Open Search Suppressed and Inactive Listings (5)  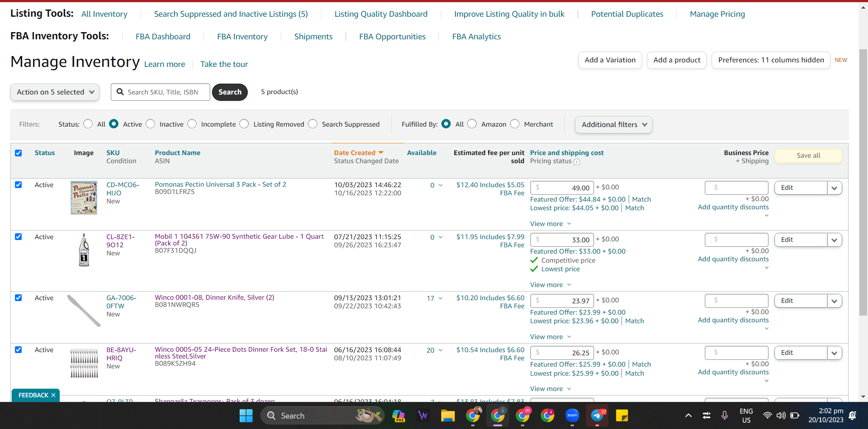231,14
